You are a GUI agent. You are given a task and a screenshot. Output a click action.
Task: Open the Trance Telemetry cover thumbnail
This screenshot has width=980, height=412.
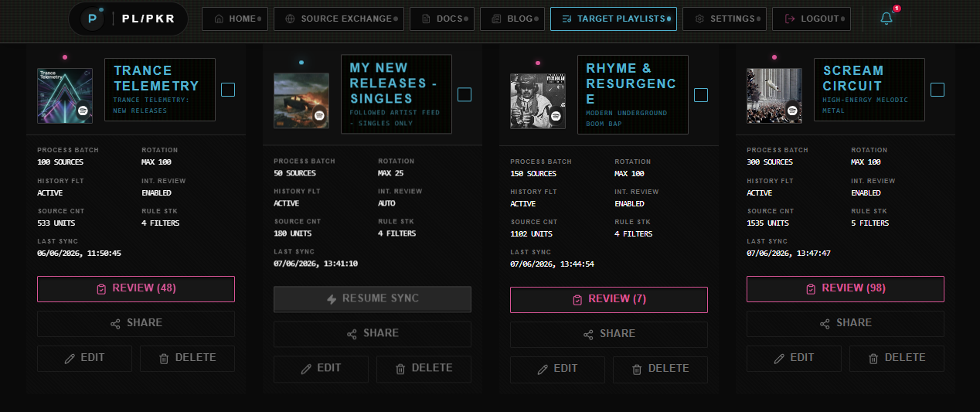pos(65,96)
